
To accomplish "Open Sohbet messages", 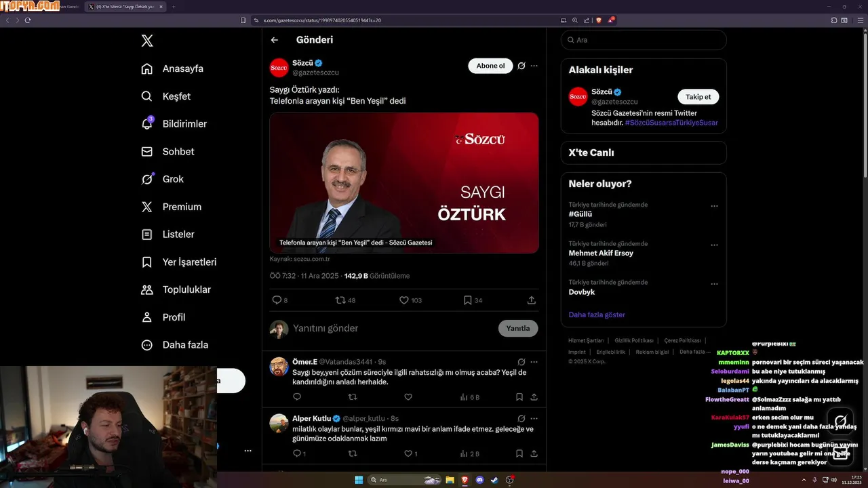I will coord(167,152).
